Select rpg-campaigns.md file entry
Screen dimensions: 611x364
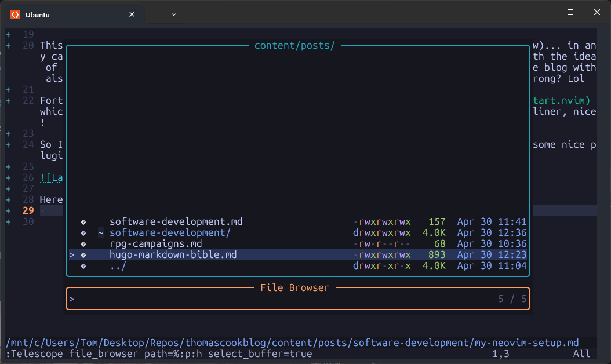click(155, 243)
